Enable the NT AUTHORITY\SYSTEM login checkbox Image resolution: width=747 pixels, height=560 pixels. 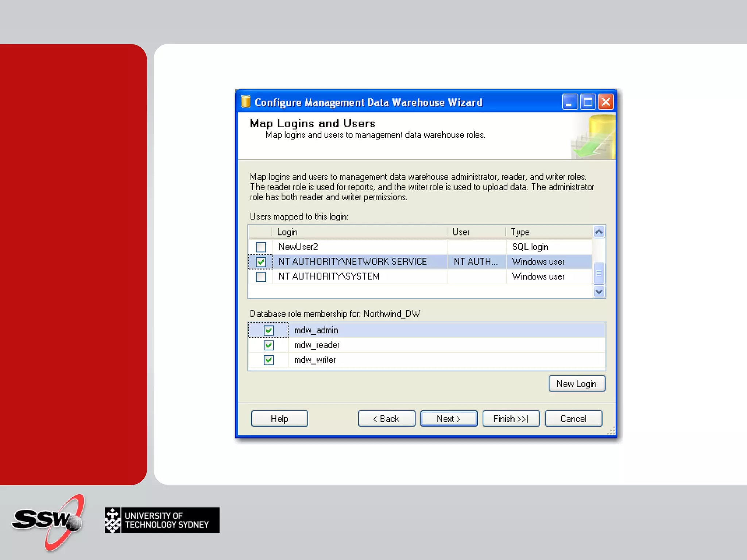click(x=261, y=277)
